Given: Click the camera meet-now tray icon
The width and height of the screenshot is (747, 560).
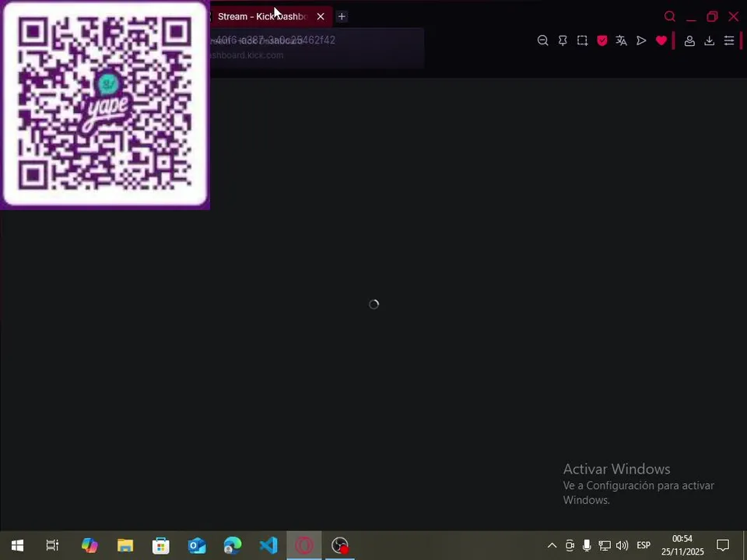Looking at the screenshot, I should pyautogui.click(x=570, y=545).
